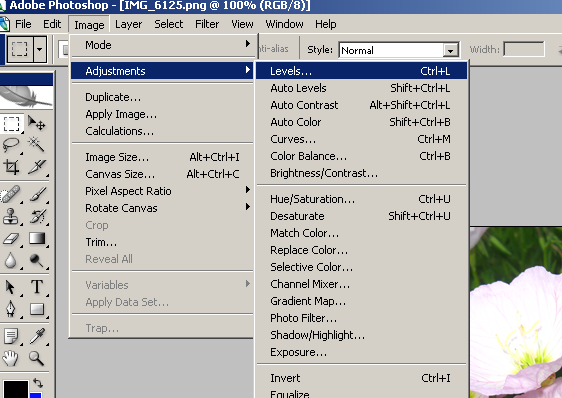Expand the Pixel Aspect Ratio submenu

pyautogui.click(x=163, y=191)
